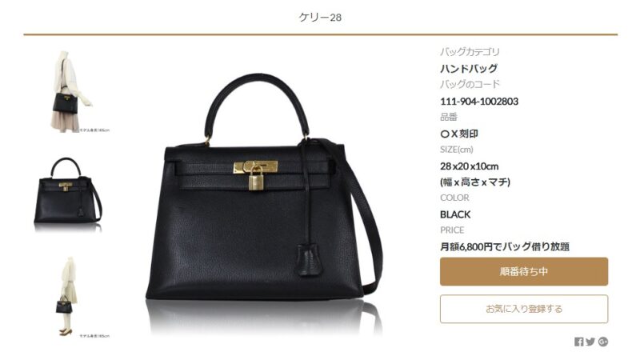Click お気に入り登録する to add favorite
Image resolution: width=640 pixels, height=364 pixels.
point(524,309)
